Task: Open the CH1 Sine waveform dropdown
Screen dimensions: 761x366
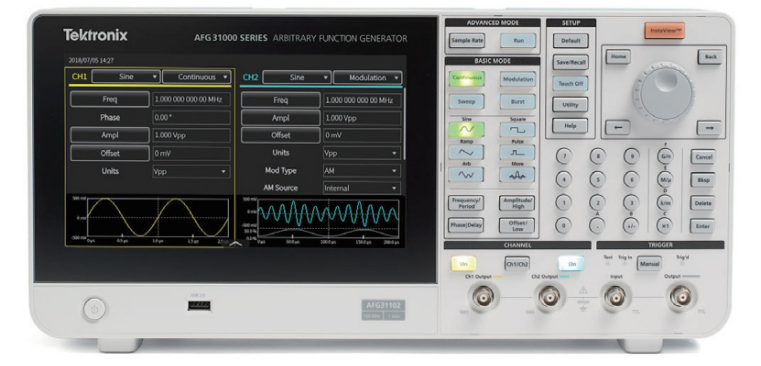Action: pyautogui.click(x=126, y=77)
